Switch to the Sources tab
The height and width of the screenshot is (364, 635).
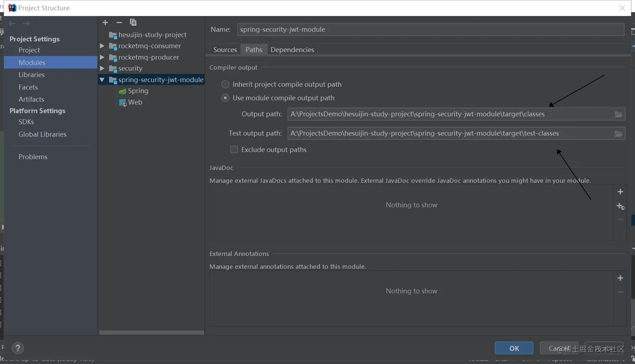[x=225, y=50]
